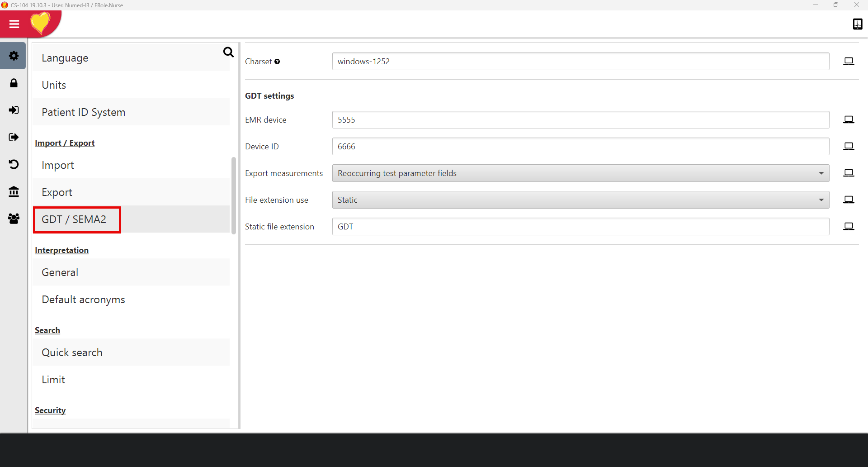This screenshot has height=467, width=868.
Task: Click the settings gear sidebar icon
Action: 14,56
